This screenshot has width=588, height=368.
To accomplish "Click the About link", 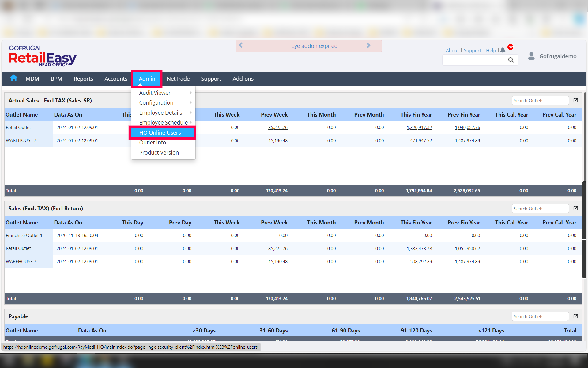I will click(452, 50).
